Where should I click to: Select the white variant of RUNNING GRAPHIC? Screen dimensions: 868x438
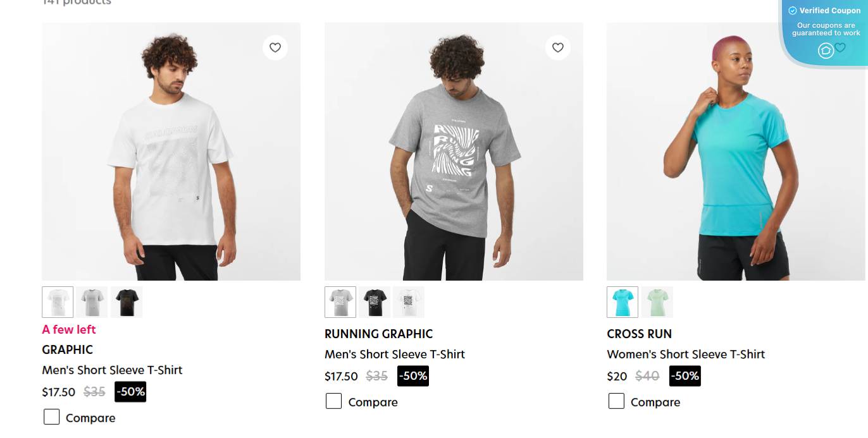[409, 301]
